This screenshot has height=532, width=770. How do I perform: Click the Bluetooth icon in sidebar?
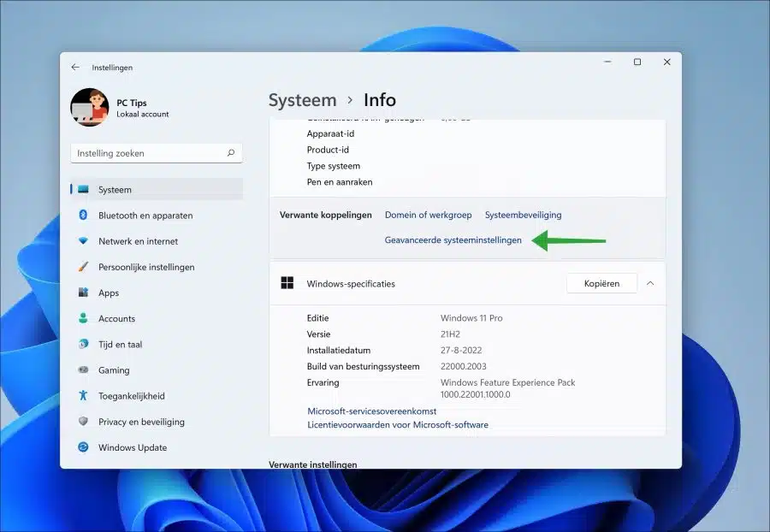pyautogui.click(x=83, y=215)
